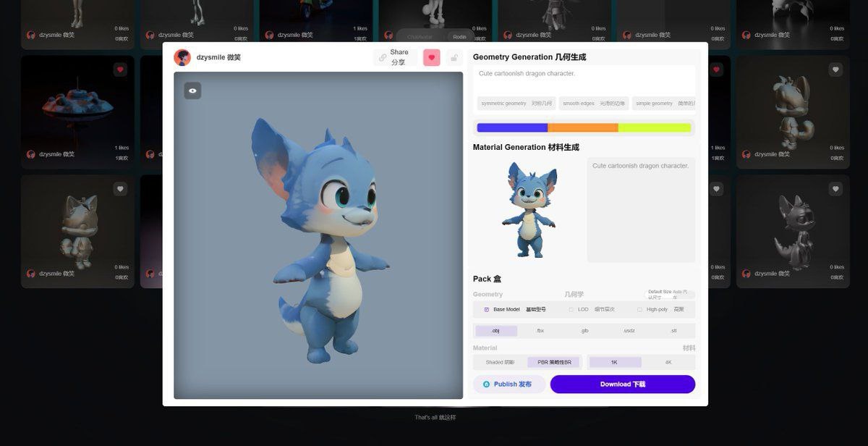
Task: Click the blue dragon 3D model viewer
Action: [x=318, y=235]
